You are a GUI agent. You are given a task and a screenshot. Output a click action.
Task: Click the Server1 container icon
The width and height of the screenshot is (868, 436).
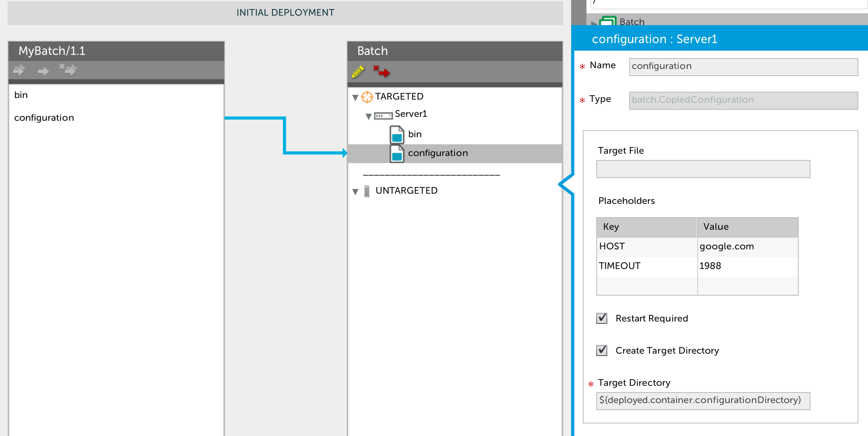[383, 116]
